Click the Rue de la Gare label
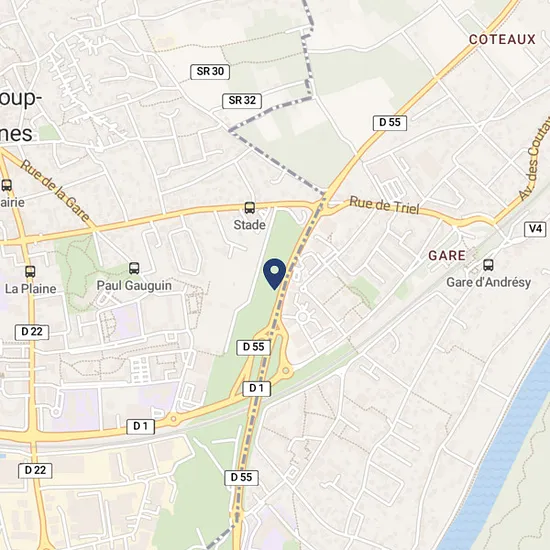Screen dimensions: 550x550 [x=55, y=190]
